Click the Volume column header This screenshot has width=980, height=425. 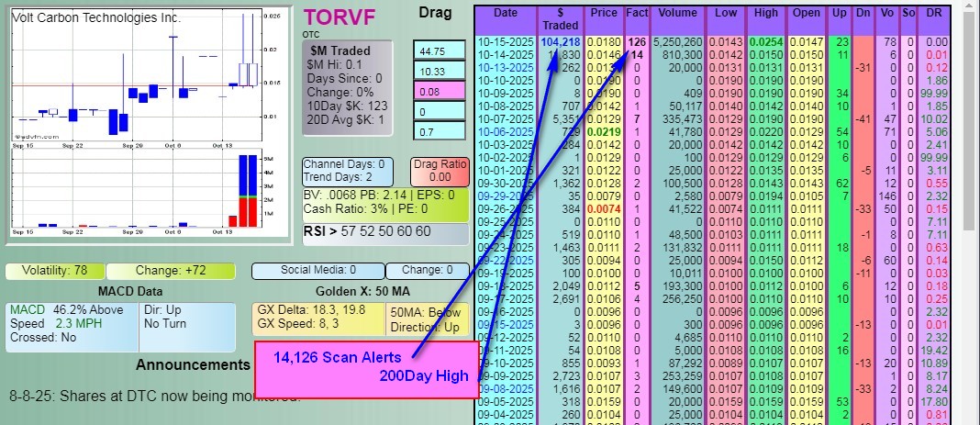(x=678, y=14)
